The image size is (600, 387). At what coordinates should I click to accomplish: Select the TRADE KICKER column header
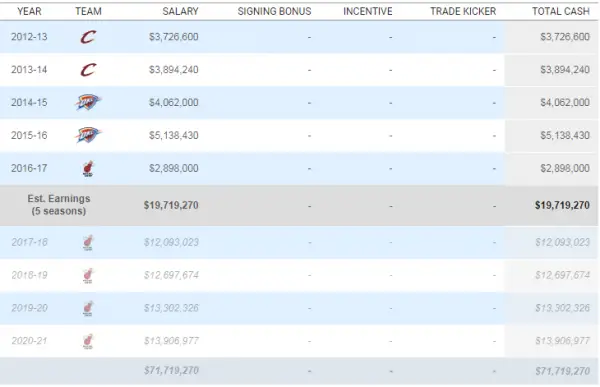click(x=463, y=11)
